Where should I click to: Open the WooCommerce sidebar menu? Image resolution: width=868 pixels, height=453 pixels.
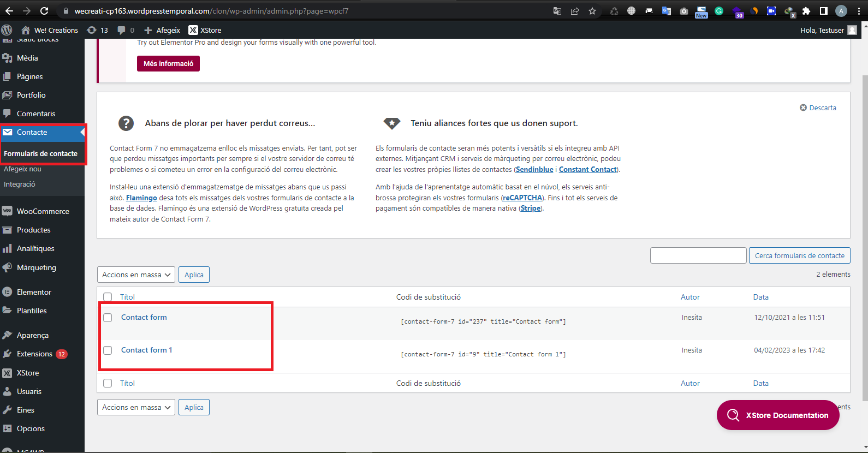(42, 211)
